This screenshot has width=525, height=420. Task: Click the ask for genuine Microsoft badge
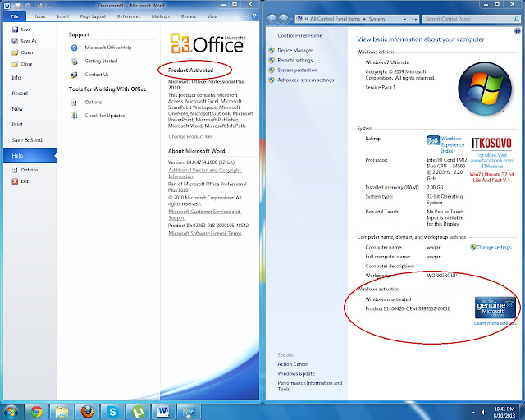point(495,308)
